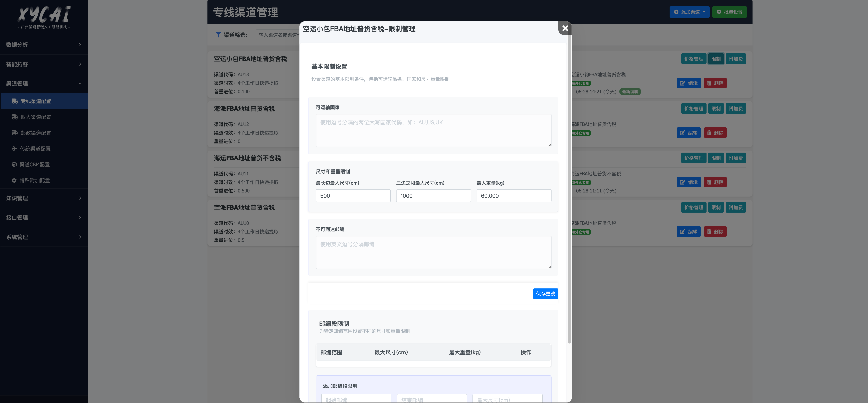This screenshot has height=403, width=868.
Task: Click the funnel filter icon near 渠道筛选
Action: (218, 35)
